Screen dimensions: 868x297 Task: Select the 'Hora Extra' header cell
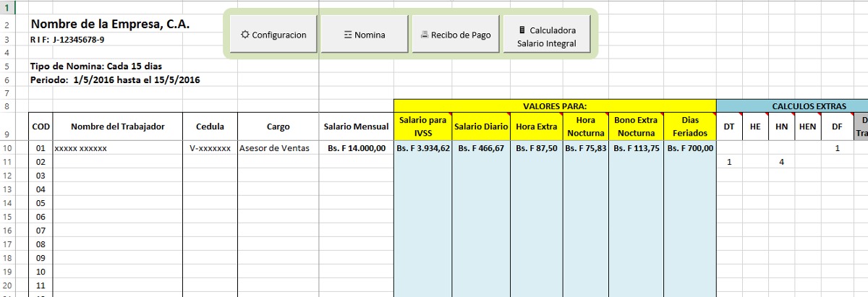pos(536,126)
